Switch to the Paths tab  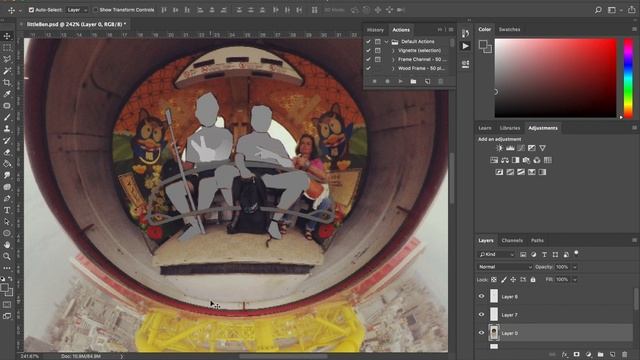(537, 240)
